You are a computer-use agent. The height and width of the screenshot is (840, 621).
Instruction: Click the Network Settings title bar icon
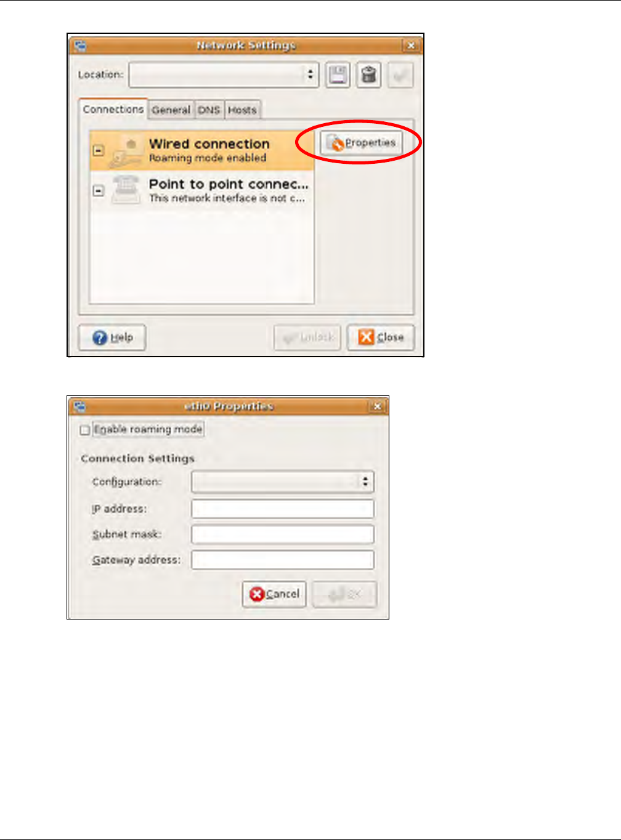click(x=80, y=46)
